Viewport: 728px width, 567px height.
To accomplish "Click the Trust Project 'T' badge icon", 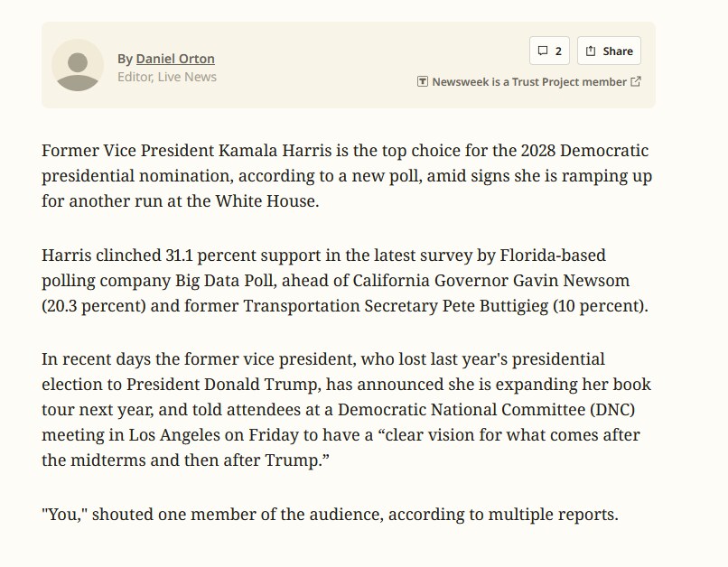I will (422, 81).
